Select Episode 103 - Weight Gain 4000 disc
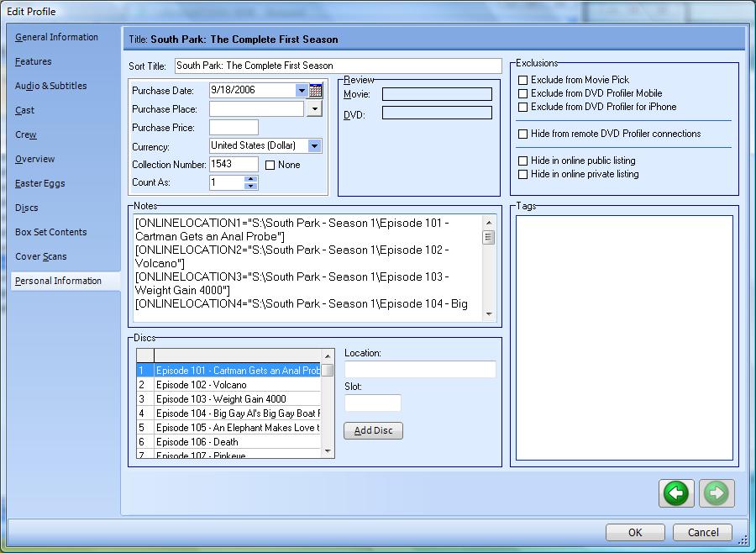This screenshot has height=553, width=756. [221, 399]
